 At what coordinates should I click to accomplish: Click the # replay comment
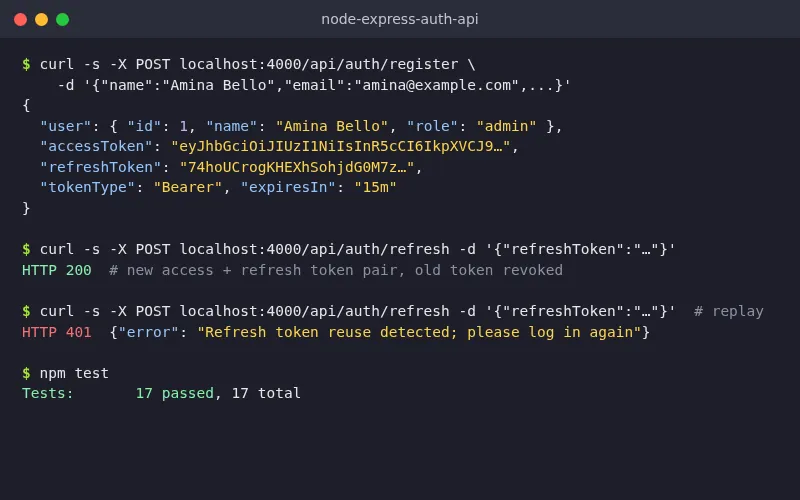tap(729, 311)
